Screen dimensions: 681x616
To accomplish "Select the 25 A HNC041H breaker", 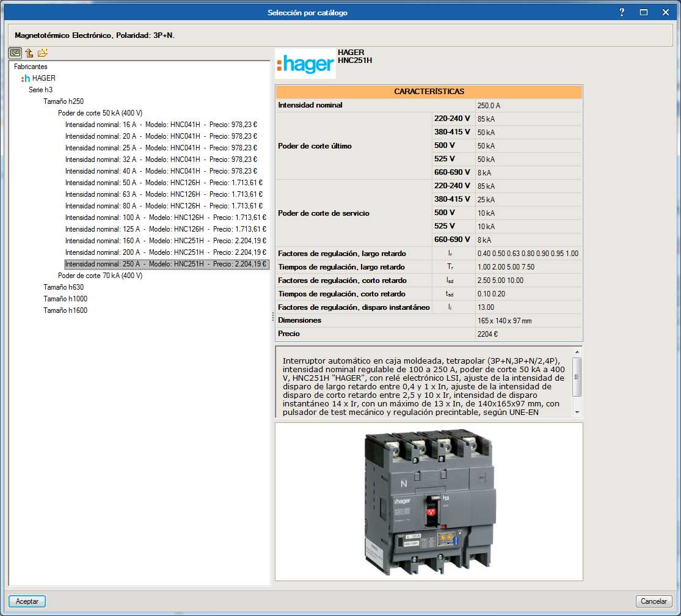I will (x=161, y=148).
